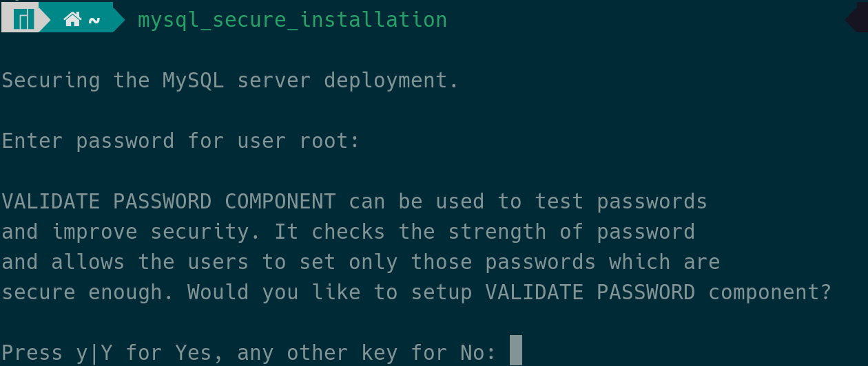Click the phrase "secure enough."
The height and width of the screenshot is (366, 868).
point(88,292)
